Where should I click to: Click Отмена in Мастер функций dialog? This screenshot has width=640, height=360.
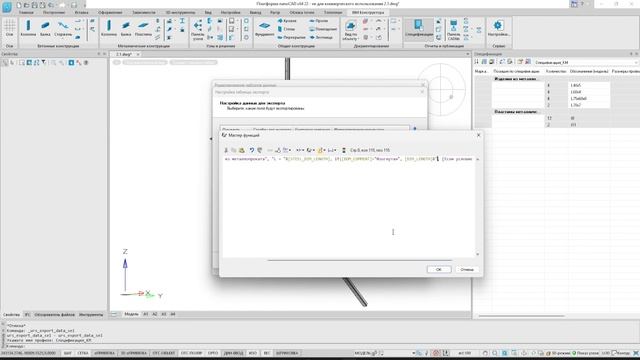pyautogui.click(x=467, y=269)
